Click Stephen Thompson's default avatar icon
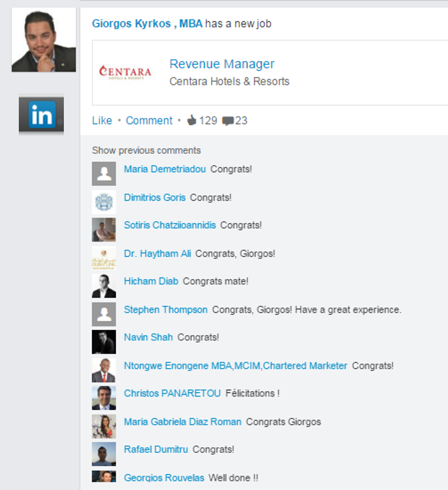Viewport: 448px width, 490px height. point(104,314)
